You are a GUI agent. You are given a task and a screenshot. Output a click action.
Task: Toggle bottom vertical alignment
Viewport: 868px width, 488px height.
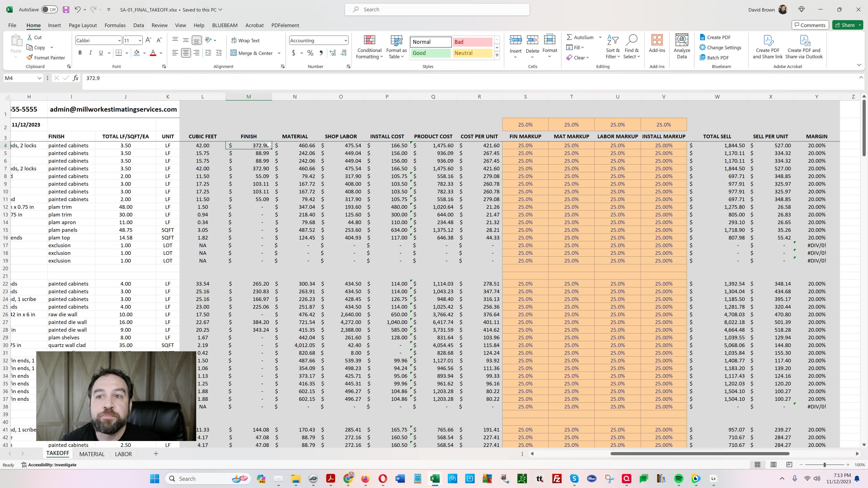196,40
